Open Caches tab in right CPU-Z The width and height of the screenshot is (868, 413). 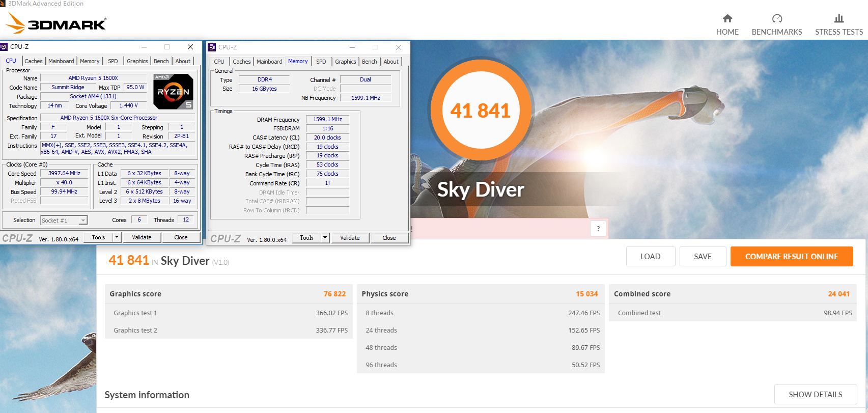click(x=242, y=62)
